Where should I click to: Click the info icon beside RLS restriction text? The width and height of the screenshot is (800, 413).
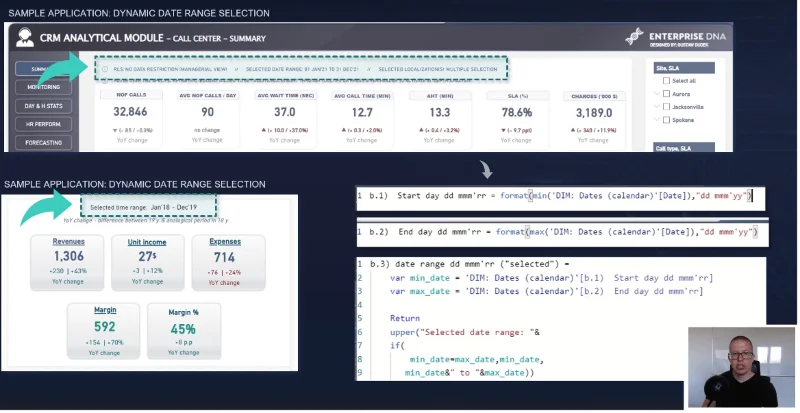coord(105,69)
